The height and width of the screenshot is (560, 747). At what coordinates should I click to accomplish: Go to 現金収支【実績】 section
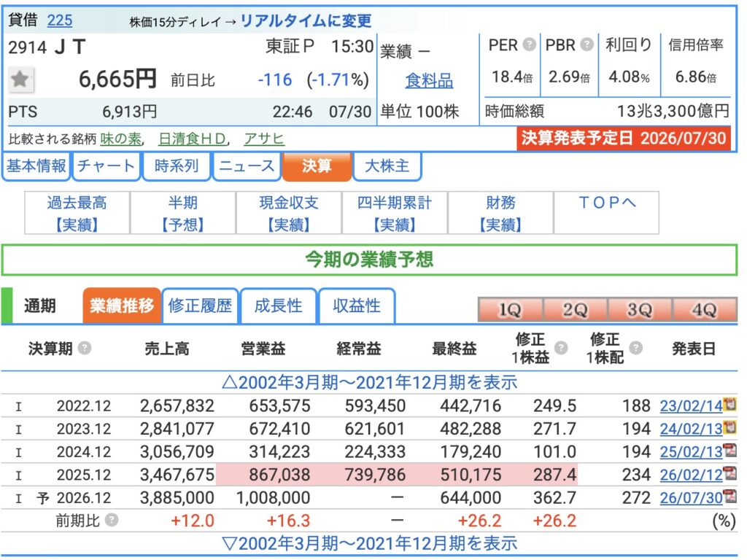point(289,213)
